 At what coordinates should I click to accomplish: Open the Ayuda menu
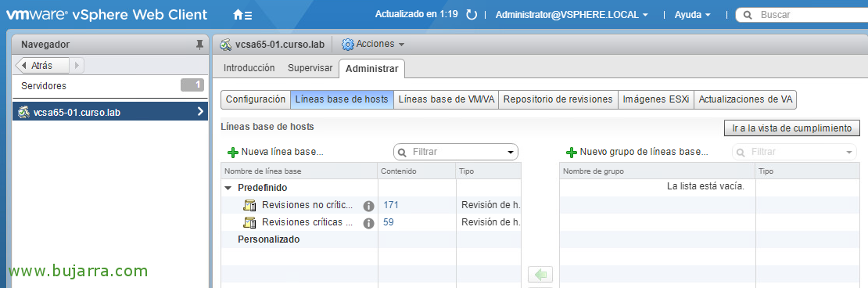(x=693, y=15)
